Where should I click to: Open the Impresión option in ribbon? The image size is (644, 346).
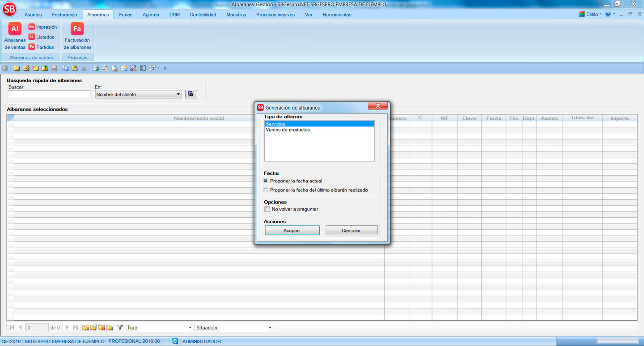[x=42, y=27]
